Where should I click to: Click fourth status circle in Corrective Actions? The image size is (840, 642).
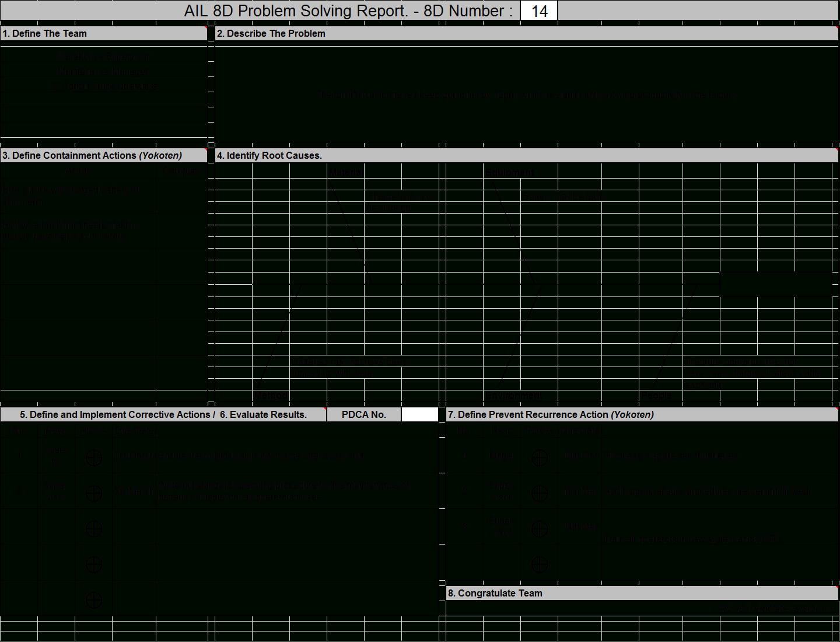[x=94, y=564]
